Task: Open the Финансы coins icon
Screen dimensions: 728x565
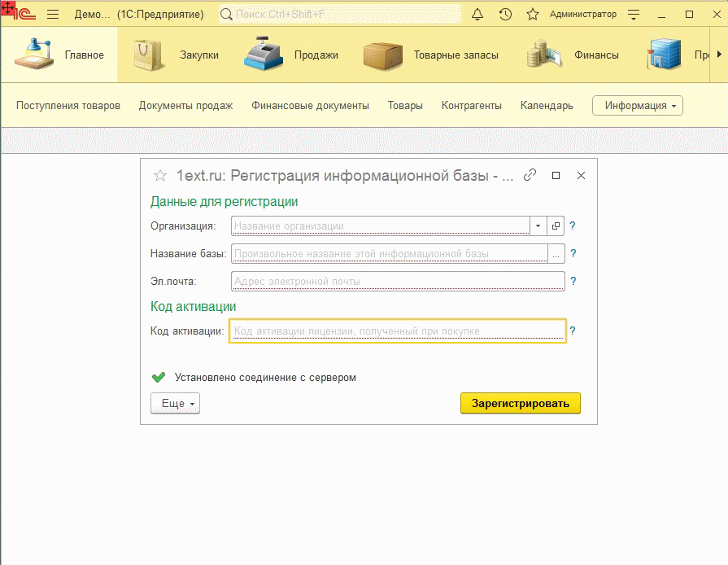Action: click(541, 54)
